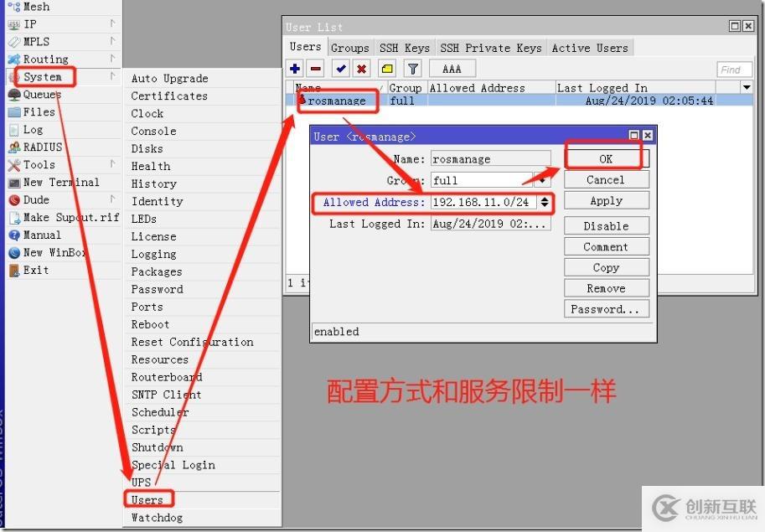This screenshot has height=532, width=765.
Task: Click the New WinBox globe icon
Action: click(x=13, y=252)
